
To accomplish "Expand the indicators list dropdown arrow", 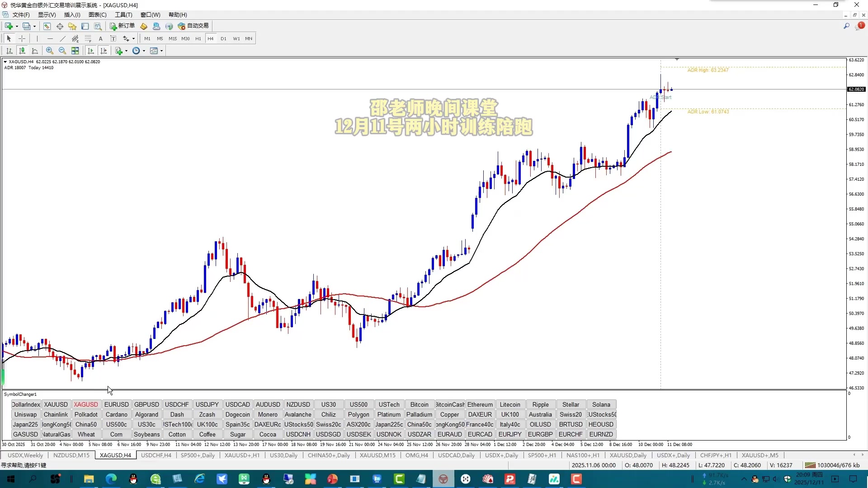I will pos(126,51).
